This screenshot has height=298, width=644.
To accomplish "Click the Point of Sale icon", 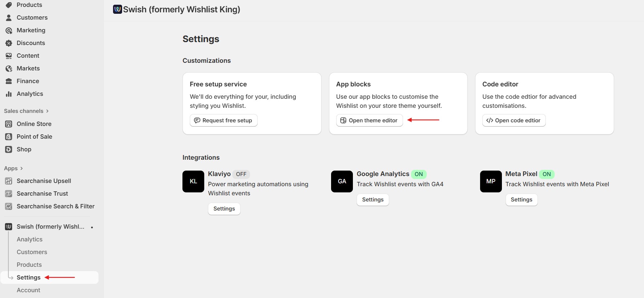I will point(9,137).
